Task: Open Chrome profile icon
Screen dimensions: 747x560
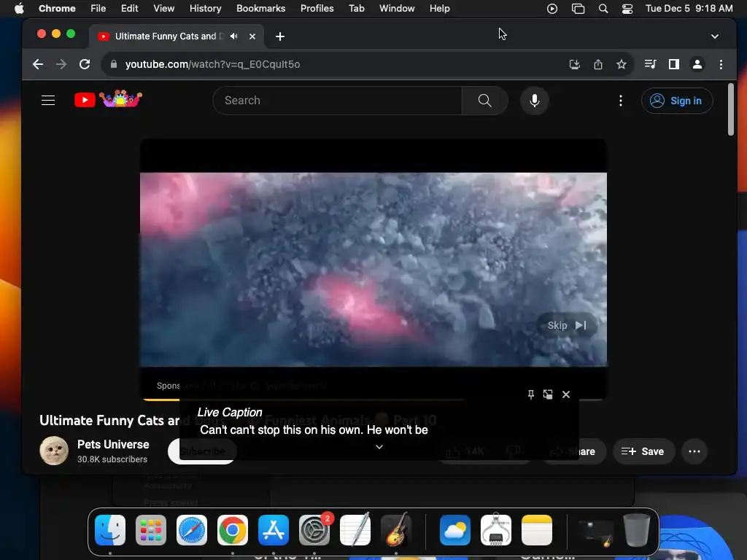Action: click(697, 64)
